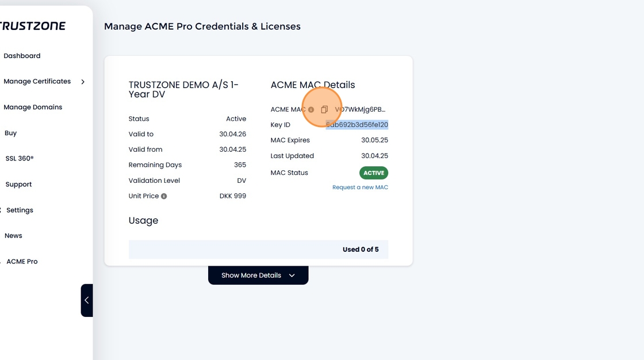Copy the ACME MAC value using copy icon

click(x=324, y=109)
